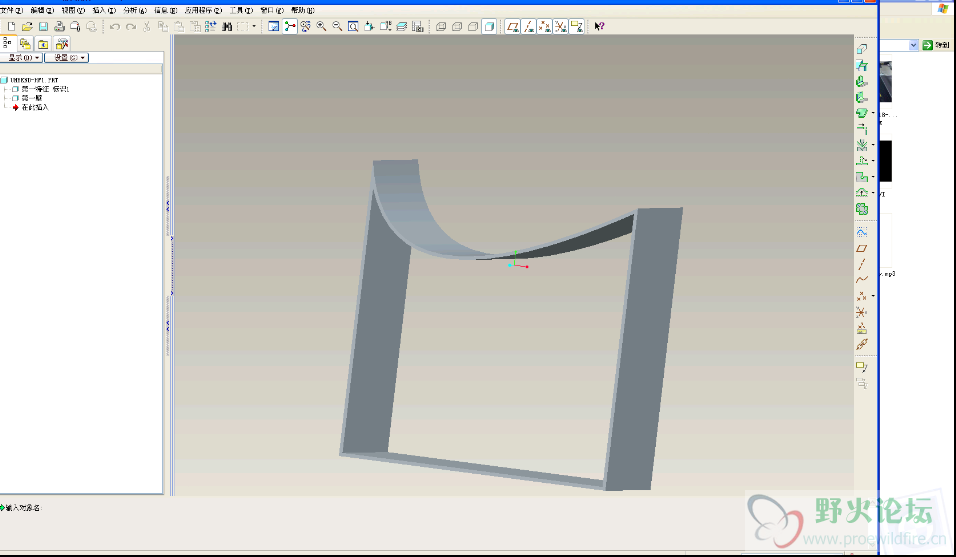The image size is (956, 557).
Task: Open the Layers icon in the toolbar
Action: coord(402,26)
